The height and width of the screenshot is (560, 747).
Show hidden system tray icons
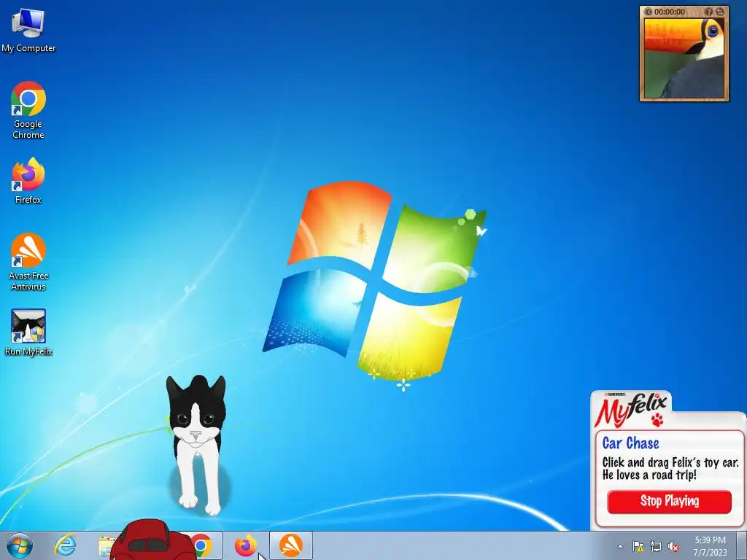[x=620, y=546]
